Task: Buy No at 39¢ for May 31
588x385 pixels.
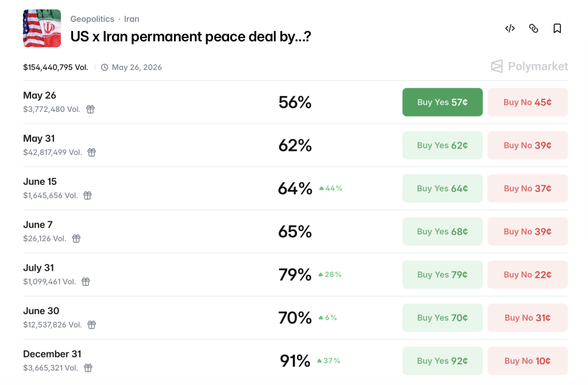Action: point(528,145)
